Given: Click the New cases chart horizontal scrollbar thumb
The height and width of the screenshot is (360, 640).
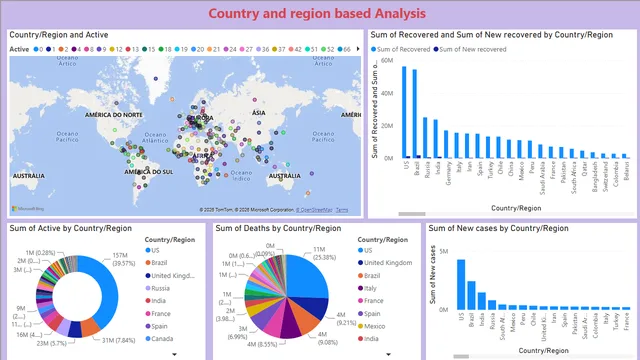Looking at the screenshot, I should click(461, 356).
